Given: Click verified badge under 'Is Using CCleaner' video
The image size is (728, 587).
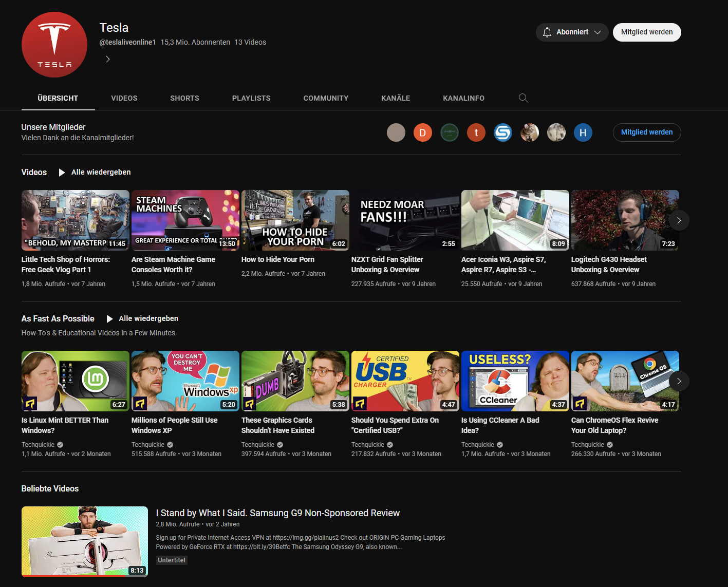Looking at the screenshot, I should pyautogui.click(x=500, y=445).
